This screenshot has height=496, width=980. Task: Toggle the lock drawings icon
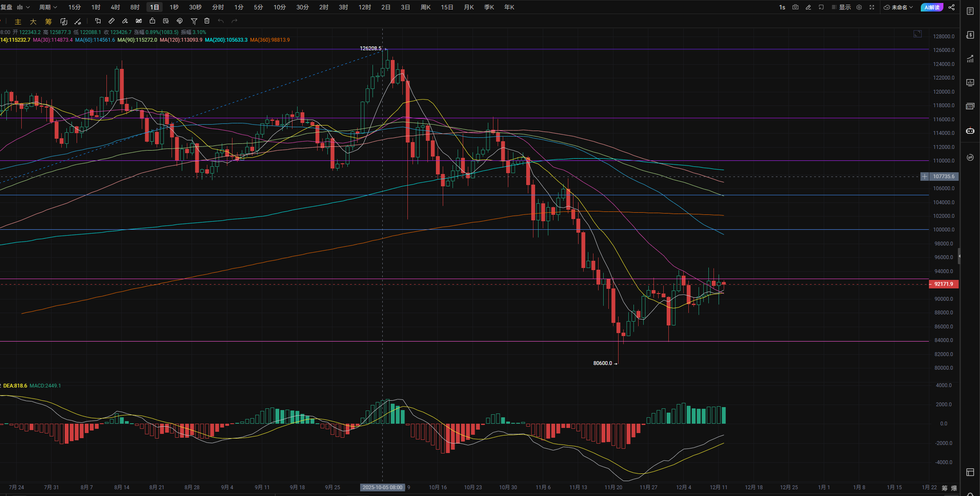tap(152, 21)
